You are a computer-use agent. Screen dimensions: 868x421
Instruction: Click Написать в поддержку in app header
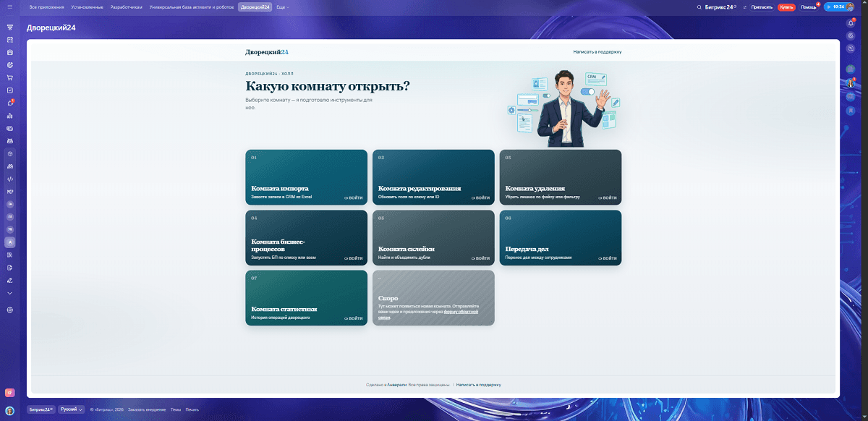[597, 52]
